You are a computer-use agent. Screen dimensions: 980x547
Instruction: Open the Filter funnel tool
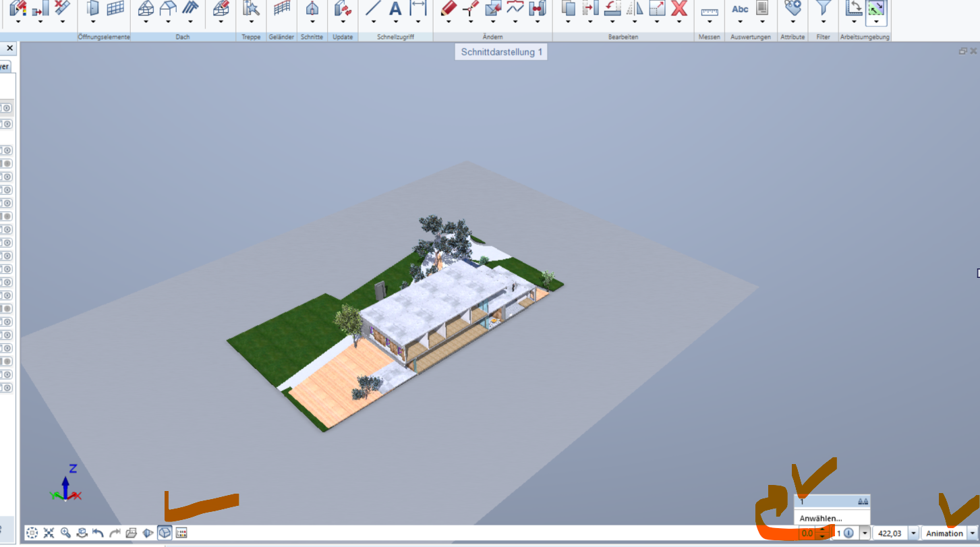(822, 8)
